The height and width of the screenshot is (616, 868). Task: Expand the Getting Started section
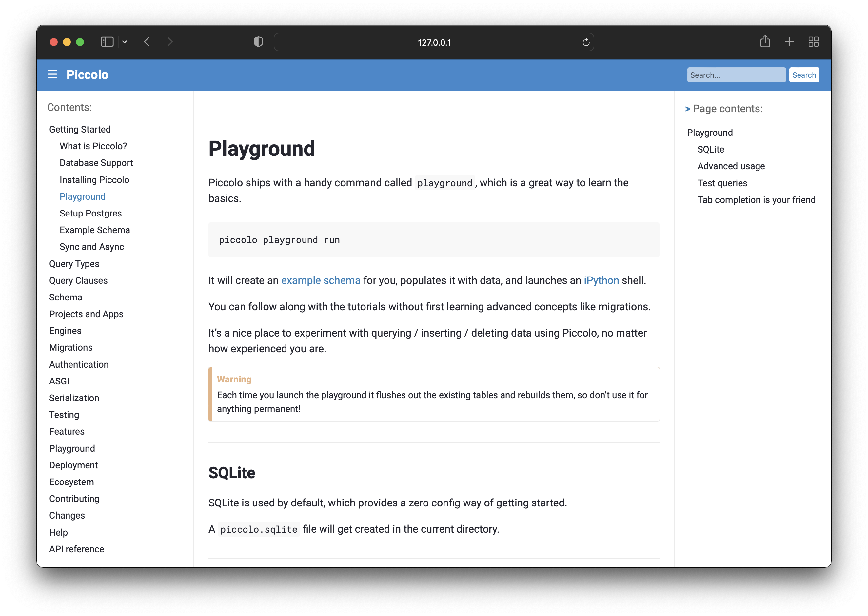[80, 129]
